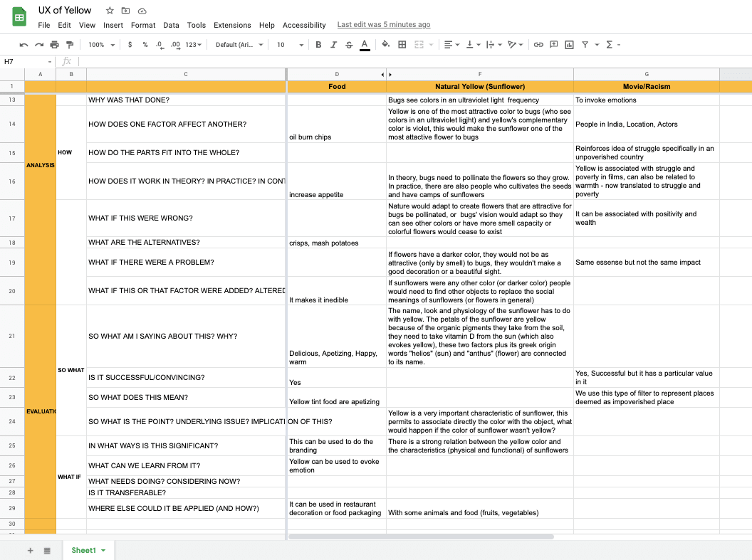Open the text color picker
This screenshot has height=560, width=752.
click(365, 45)
